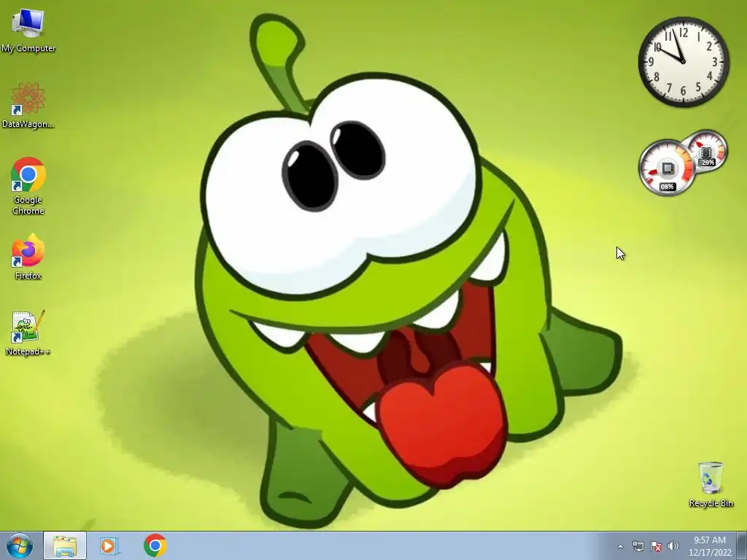Viewport: 747px width, 560px height.
Task: Show hidden system tray icons
Action: (x=620, y=546)
